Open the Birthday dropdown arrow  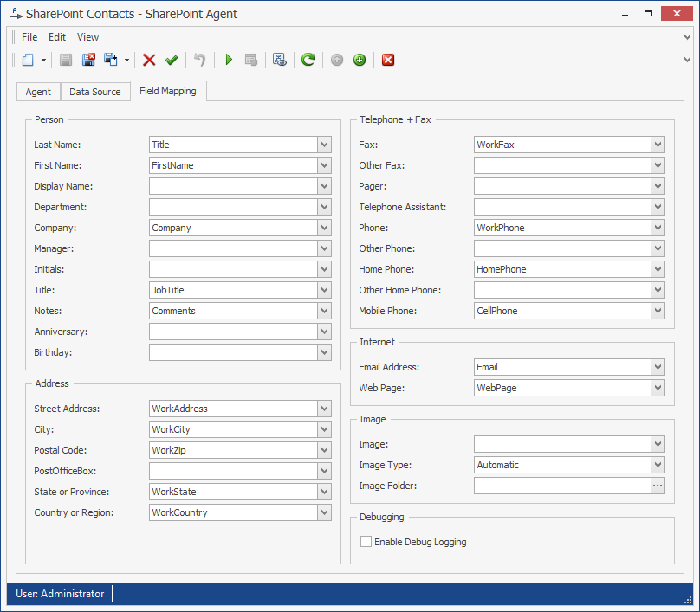click(325, 352)
